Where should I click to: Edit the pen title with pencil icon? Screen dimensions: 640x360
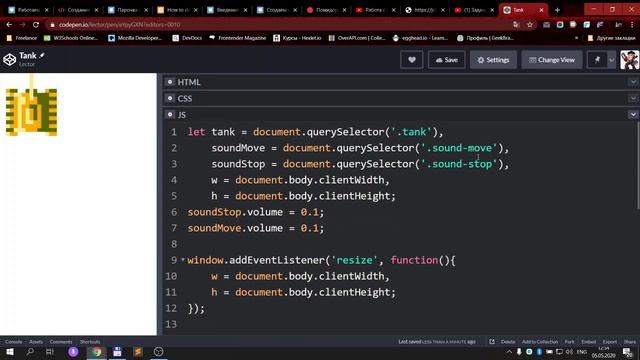[x=42, y=55]
